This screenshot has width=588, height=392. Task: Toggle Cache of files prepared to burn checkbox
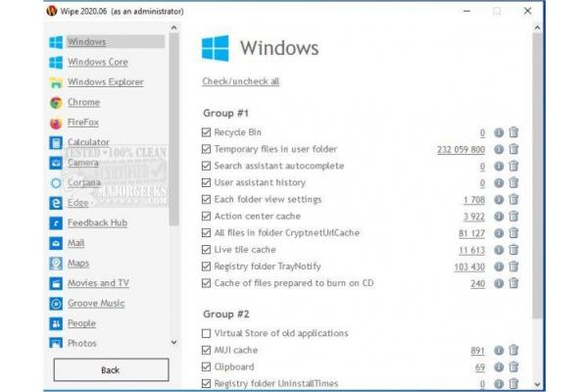pyautogui.click(x=206, y=283)
